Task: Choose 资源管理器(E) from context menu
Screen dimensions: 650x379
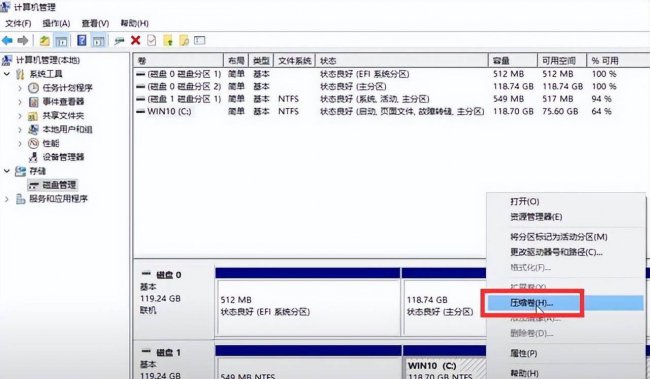Action: point(536,217)
